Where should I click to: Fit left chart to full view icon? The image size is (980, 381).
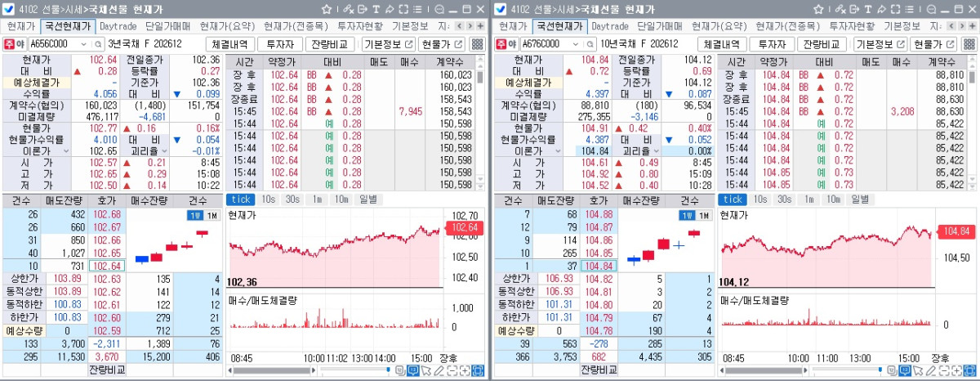coord(478,371)
